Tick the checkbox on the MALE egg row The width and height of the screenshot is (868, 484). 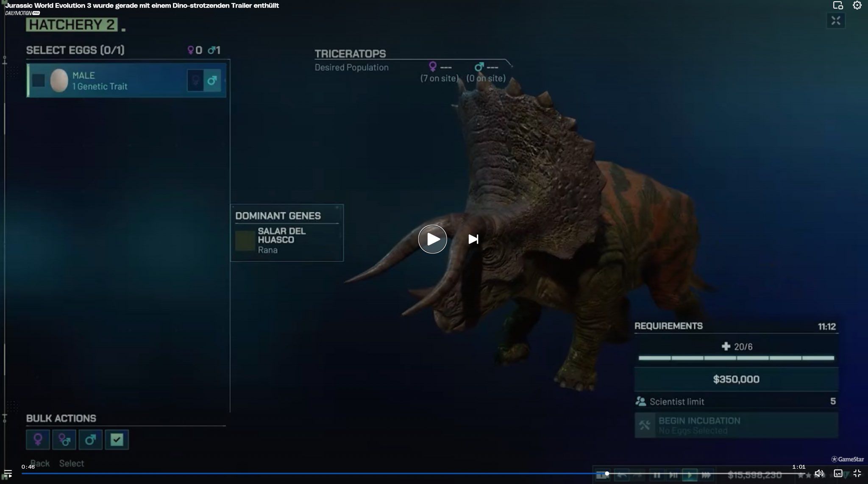click(x=39, y=80)
